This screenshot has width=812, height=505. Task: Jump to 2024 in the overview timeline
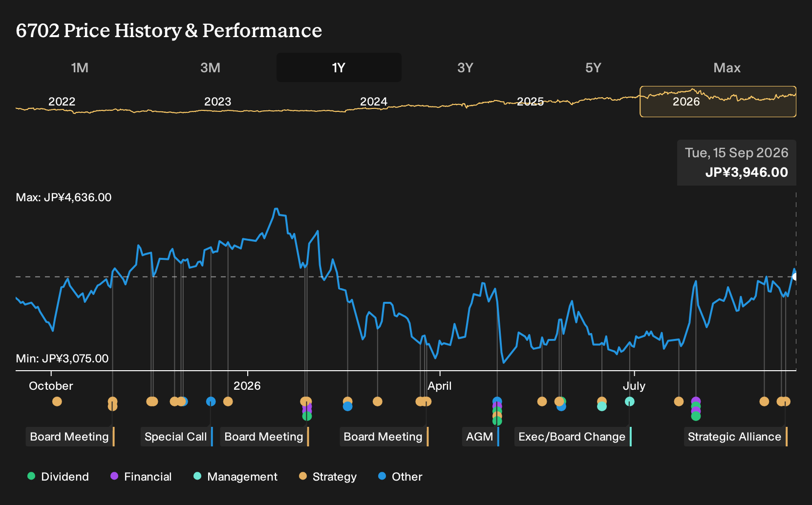point(374,102)
